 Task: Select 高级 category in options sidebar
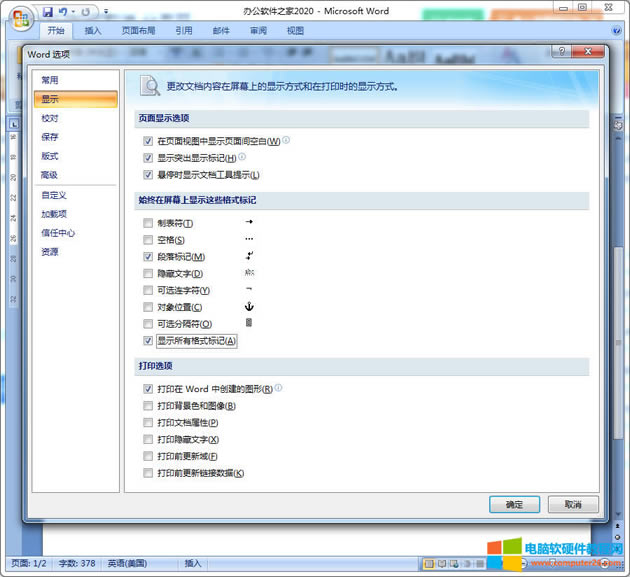coord(49,175)
